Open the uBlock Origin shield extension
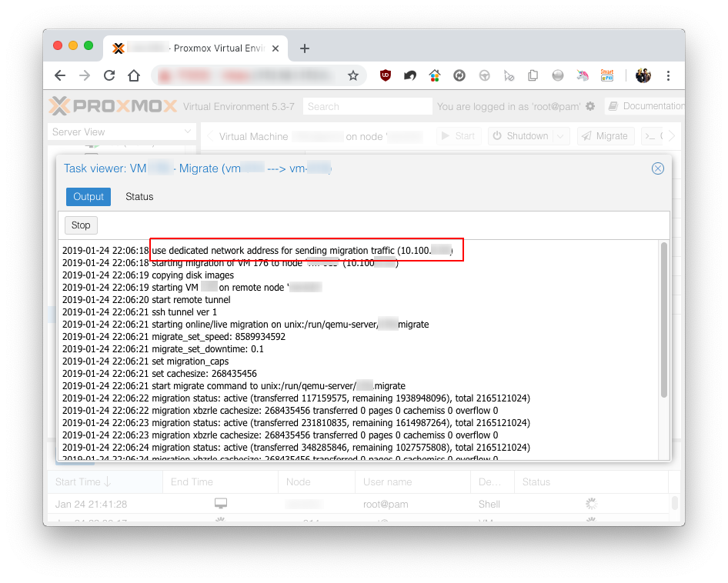Viewport: 728px width, 583px height. click(386, 75)
